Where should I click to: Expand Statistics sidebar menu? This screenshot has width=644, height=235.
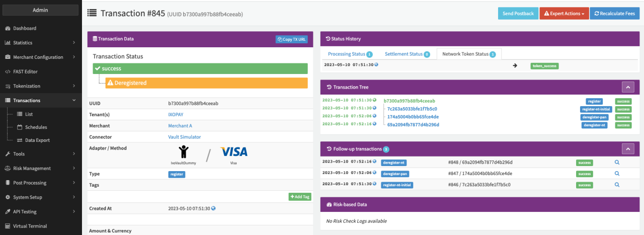click(40, 43)
